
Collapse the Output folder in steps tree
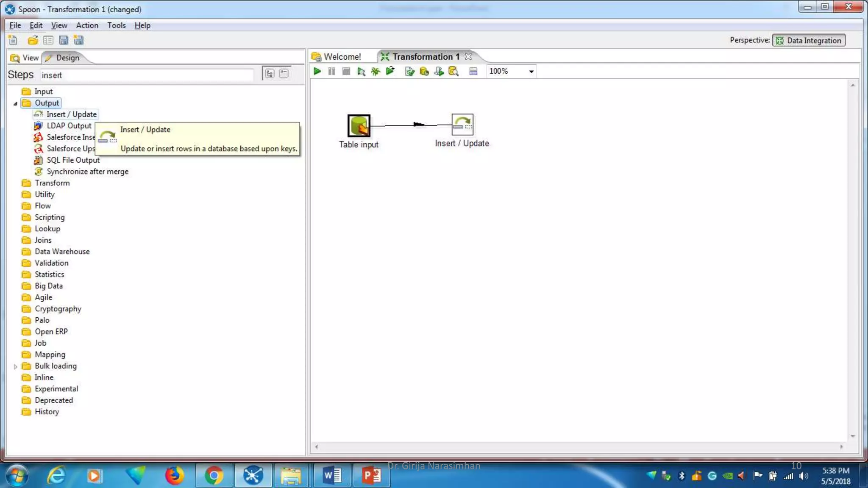pos(16,103)
